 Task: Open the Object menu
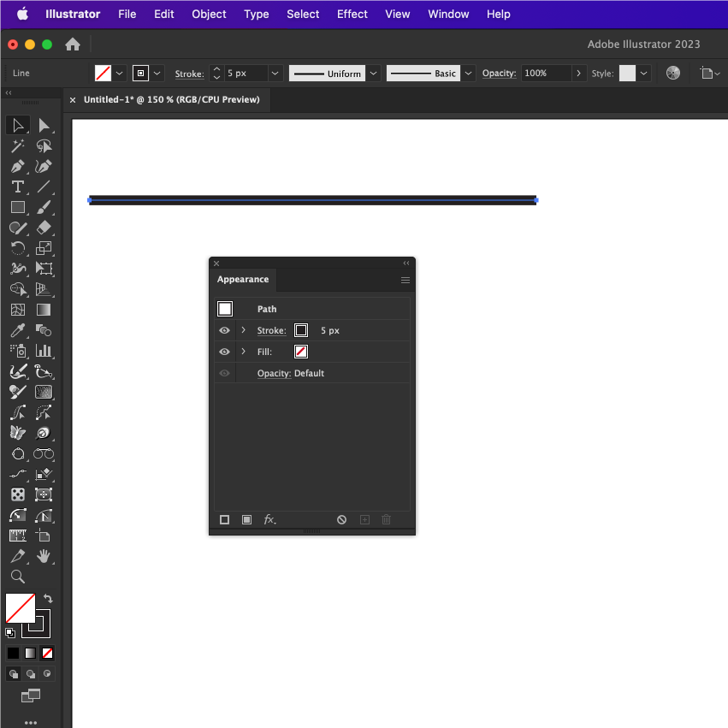pos(209,15)
